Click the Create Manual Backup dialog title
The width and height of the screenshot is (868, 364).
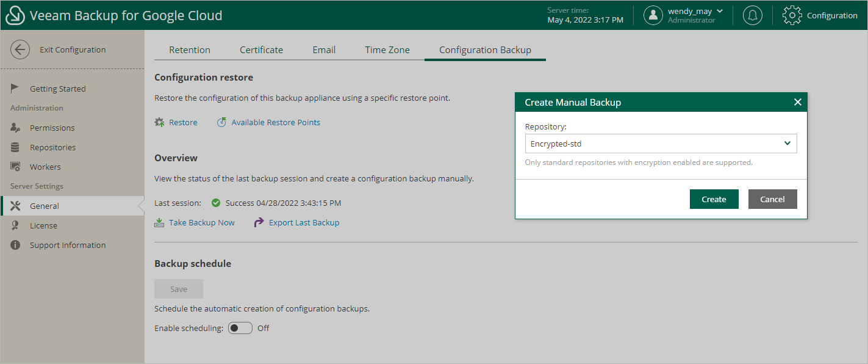(573, 102)
